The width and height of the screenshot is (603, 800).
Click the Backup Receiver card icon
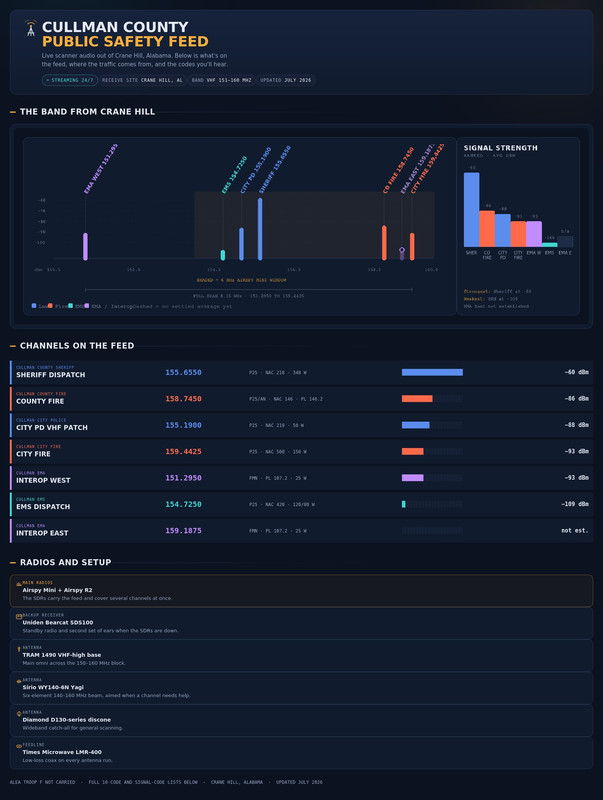pyautogui.click(x=19, y=616)
